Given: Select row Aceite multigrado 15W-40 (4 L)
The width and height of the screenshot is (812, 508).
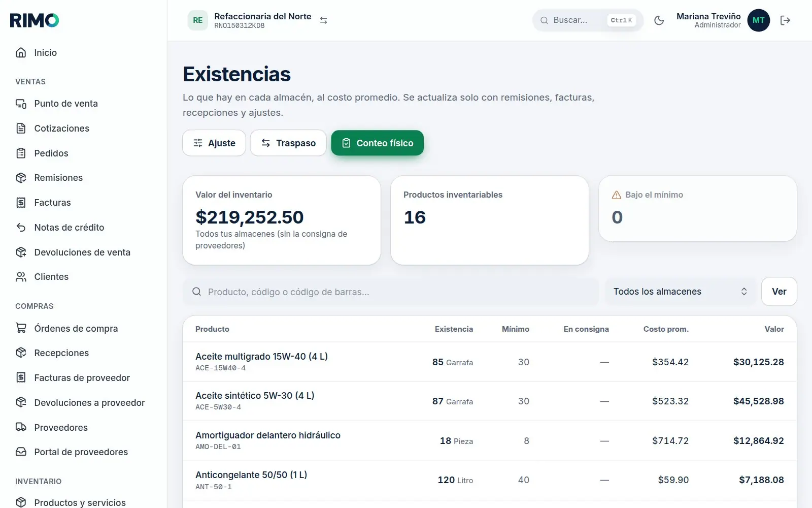Looking at the screenshot, I should [490, 362].
